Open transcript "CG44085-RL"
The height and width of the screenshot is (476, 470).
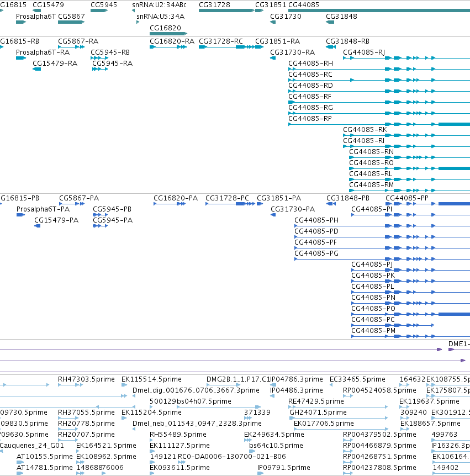click(371, 174)
